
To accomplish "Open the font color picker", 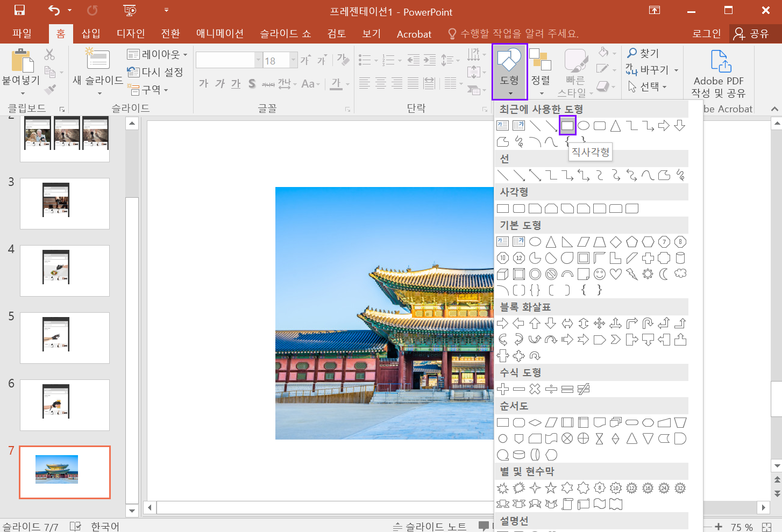I will pos(340,83).
